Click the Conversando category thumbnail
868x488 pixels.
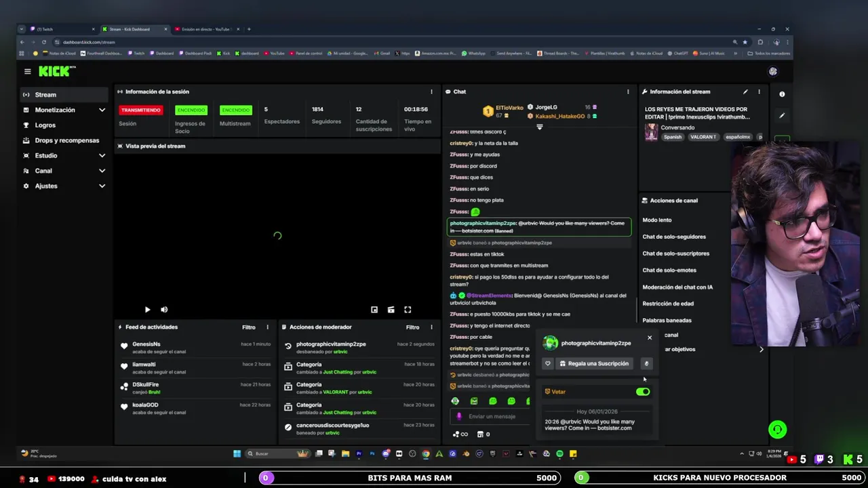[651, 132]
